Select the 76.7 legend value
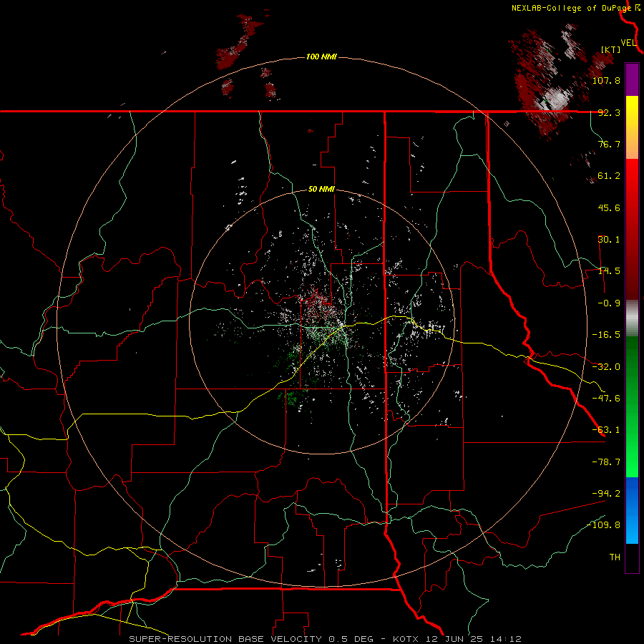Viewport: 644px width, 644px height. tap(609, 144)
